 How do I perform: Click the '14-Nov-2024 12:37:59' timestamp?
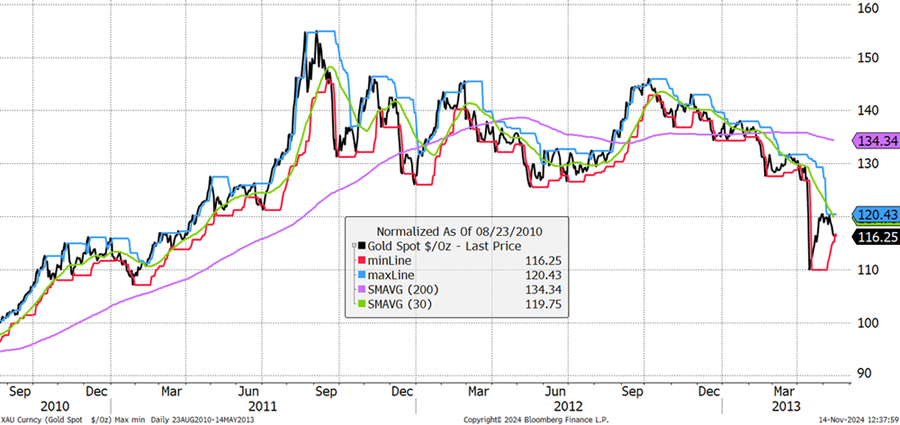(x=859, y=420)
